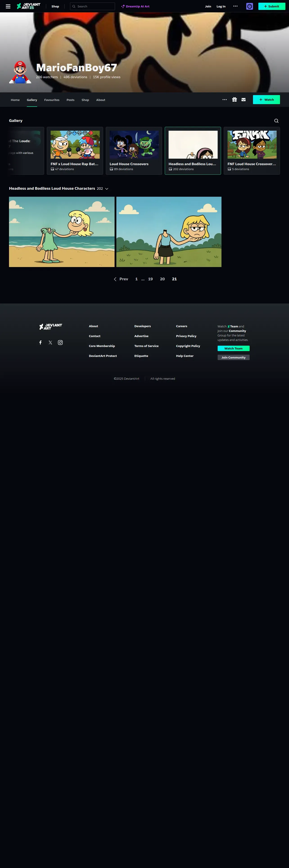
Task: Open the Posts tab
Action: (x=70, y=100)
